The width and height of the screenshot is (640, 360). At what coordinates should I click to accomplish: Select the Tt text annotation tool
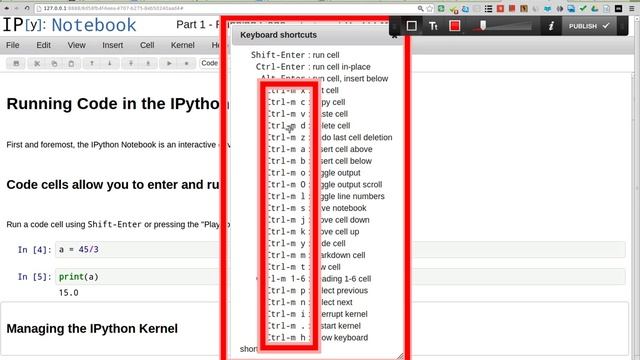coord(433,26)
